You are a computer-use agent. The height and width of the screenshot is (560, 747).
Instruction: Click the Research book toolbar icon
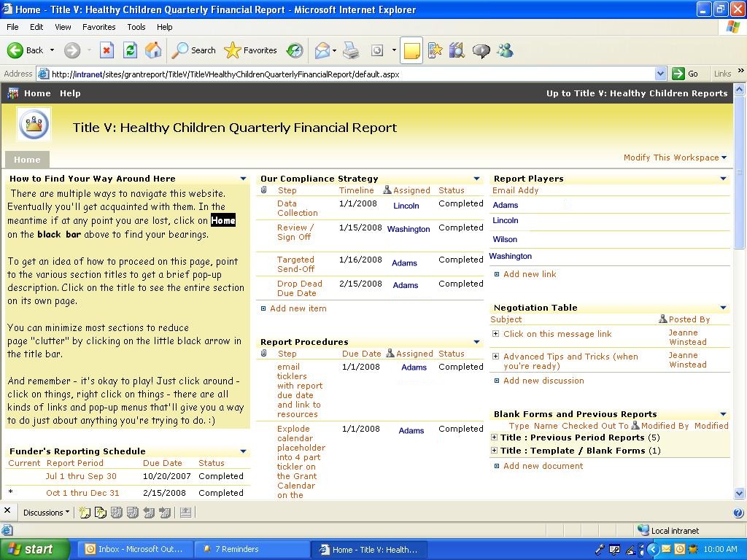click(x=457, y=50)
